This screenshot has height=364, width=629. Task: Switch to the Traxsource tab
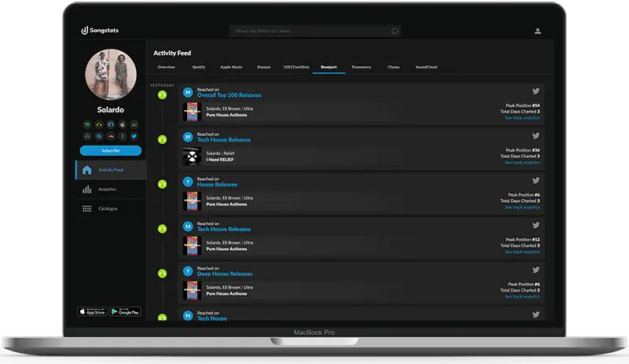[361, 67]
